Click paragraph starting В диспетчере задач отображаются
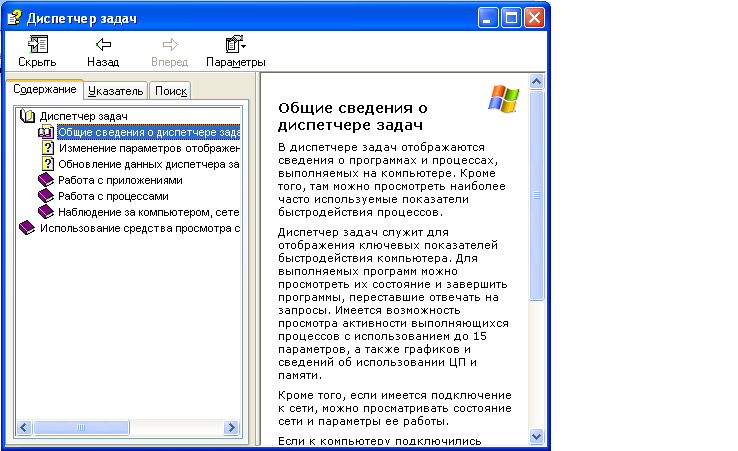 (x=392, y=180)
